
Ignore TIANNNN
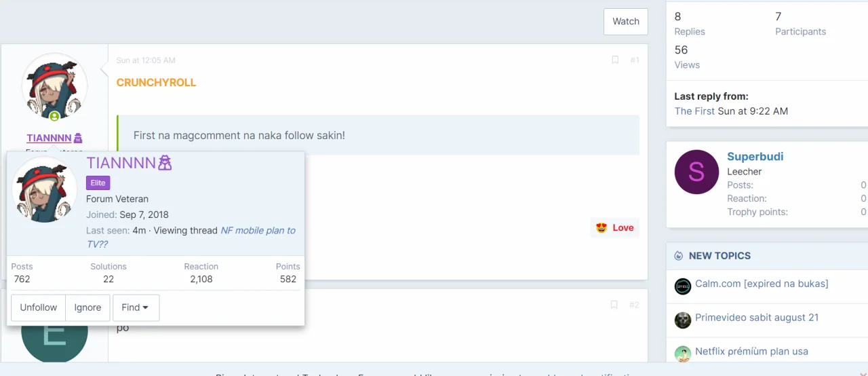tap(87, 307)
